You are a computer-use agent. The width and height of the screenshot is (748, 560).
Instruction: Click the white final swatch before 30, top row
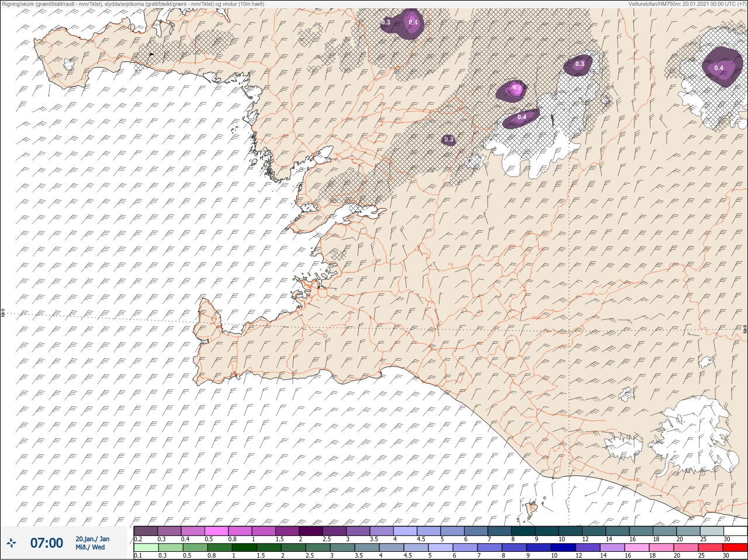click(735, 530)
